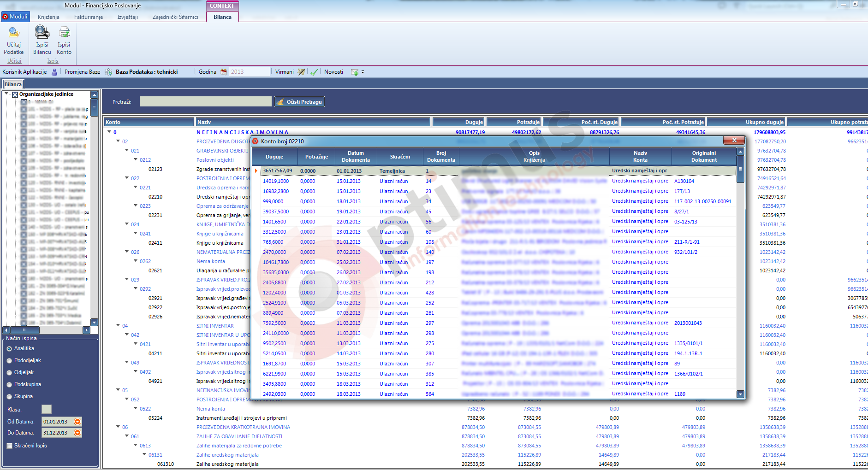Click the Virmani icon in toolbar
868x470 pixels.
[x=301, y=72]
